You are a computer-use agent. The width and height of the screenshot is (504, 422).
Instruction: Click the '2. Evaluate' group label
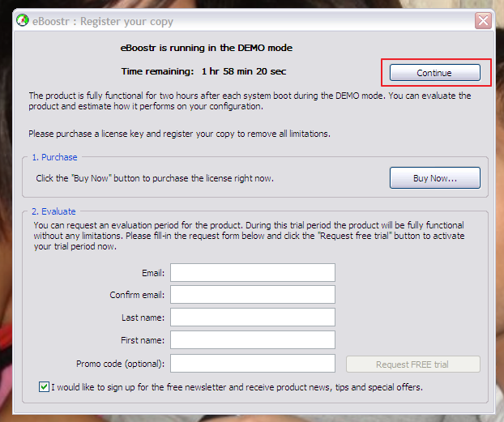click(53, 211)
